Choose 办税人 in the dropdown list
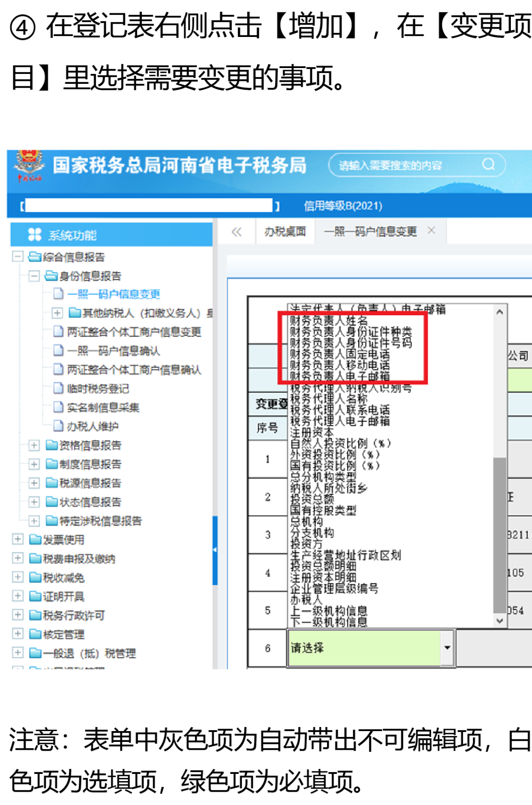532x805 pixels. pos(306,600)
